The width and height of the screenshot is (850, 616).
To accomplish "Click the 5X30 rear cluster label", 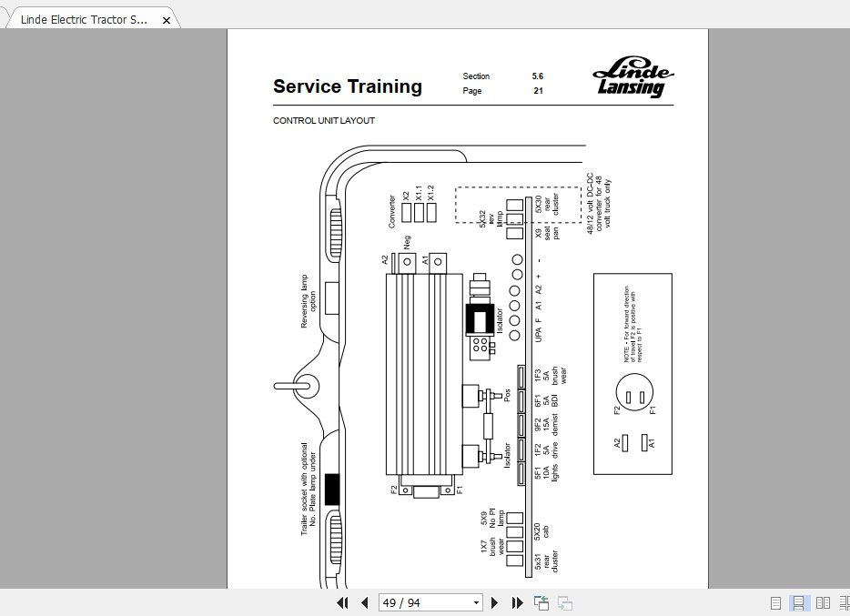I will point(546,204).
